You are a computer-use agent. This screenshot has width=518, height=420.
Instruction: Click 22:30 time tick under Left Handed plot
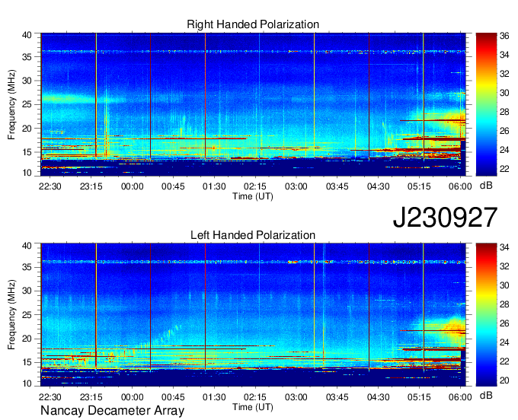50,396
